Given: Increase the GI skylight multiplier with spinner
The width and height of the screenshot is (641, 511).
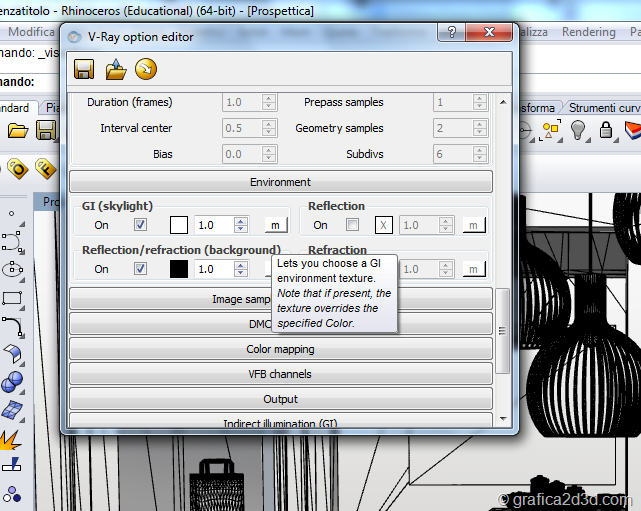Looking at the screenshot, I should (241, 221).
